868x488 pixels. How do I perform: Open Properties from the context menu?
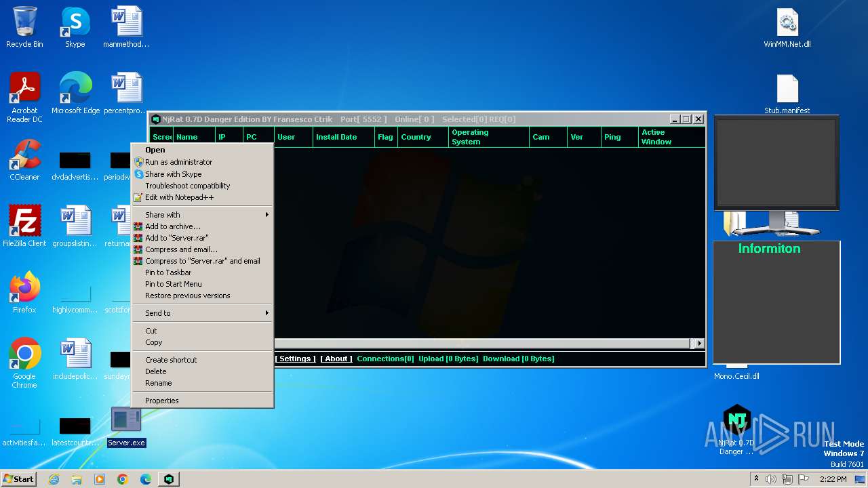click(202, 401)
